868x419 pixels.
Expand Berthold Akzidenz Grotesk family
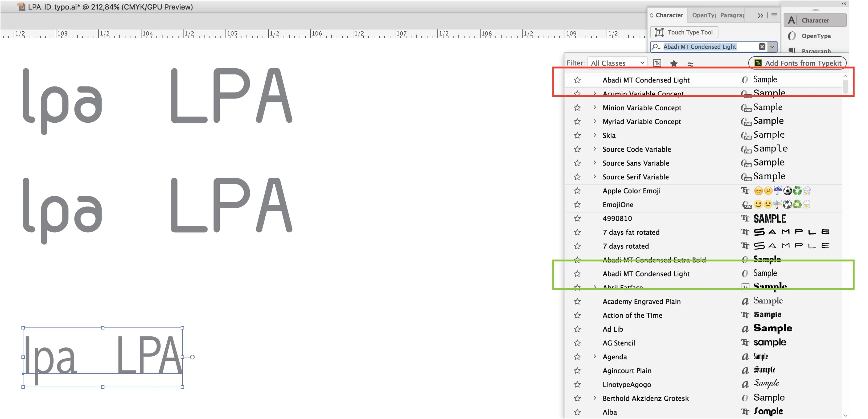tap(595, 398)
